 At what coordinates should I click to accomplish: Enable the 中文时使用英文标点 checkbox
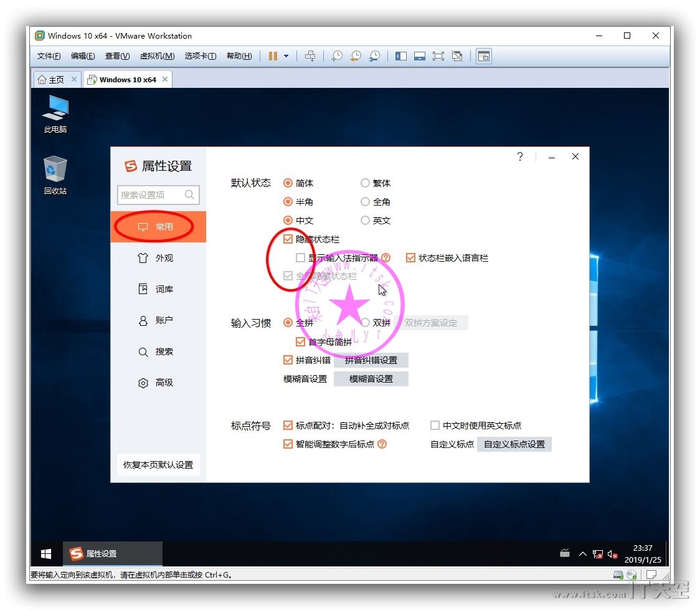coord(435,425)
